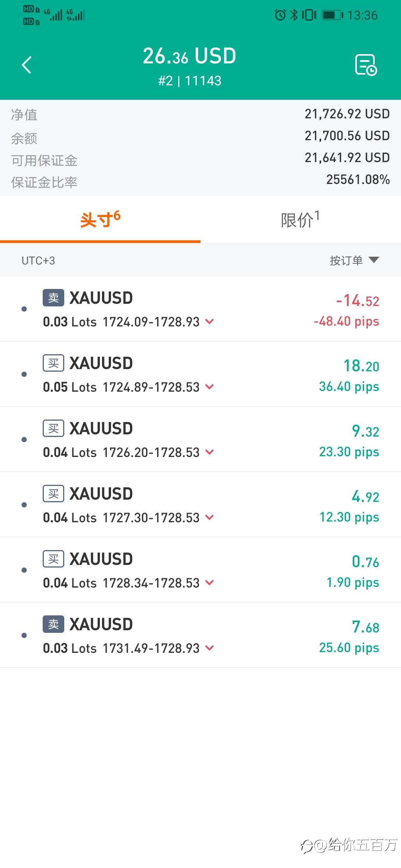Switch to the 头寸 positions tab
Viewport: 401px width, 868px height.
coord(100,220)
